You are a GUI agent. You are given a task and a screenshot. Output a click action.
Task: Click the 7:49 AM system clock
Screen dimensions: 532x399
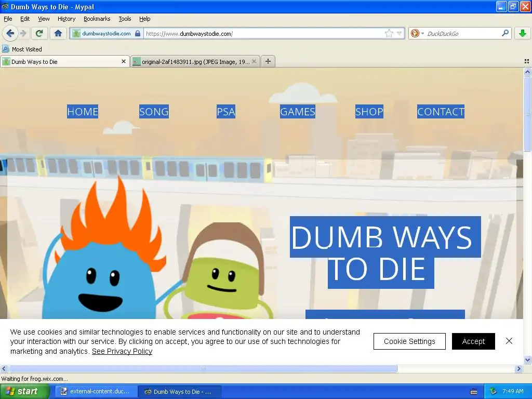(513, 391)
